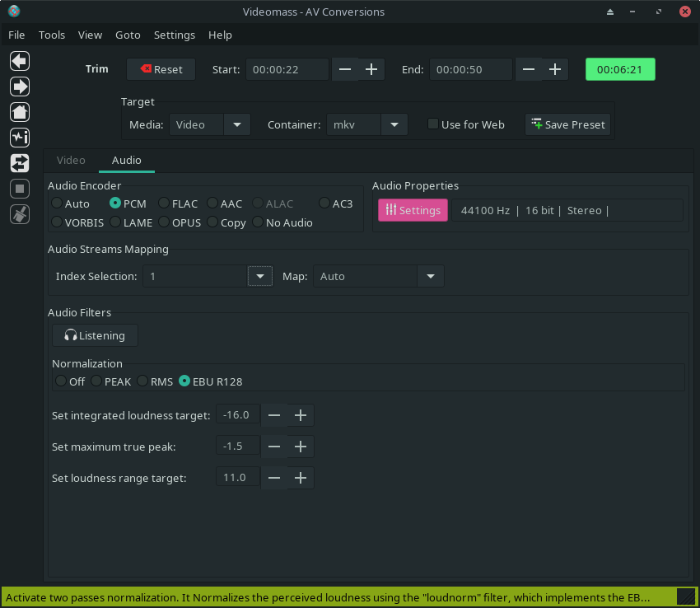This screenshot has height=608, width=700.
Task: Select the FLAC audio encoder
Action: point(178,203)
